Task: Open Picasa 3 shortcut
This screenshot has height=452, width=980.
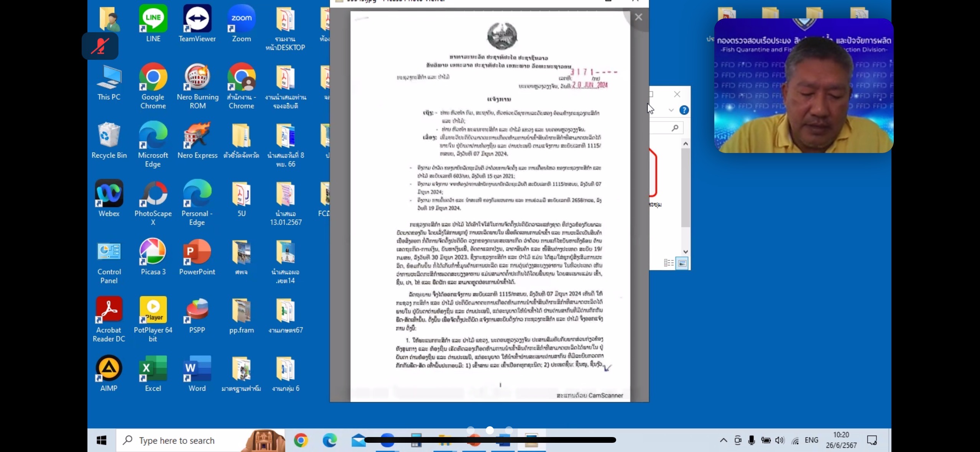Action: click(x=153, y=251)
